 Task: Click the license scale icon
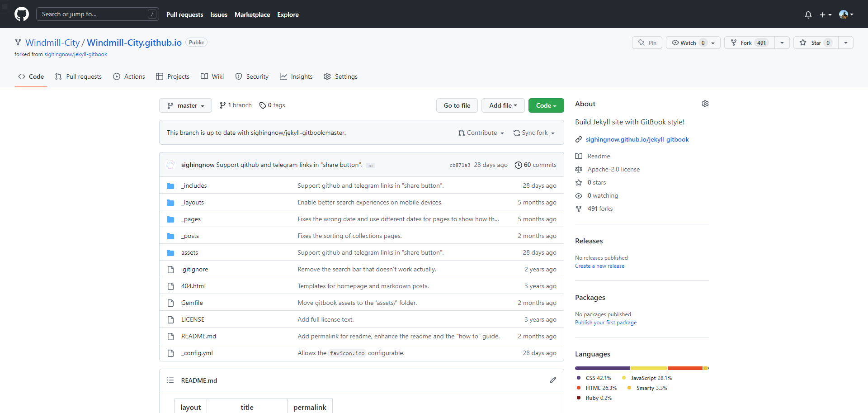[579, 169]
